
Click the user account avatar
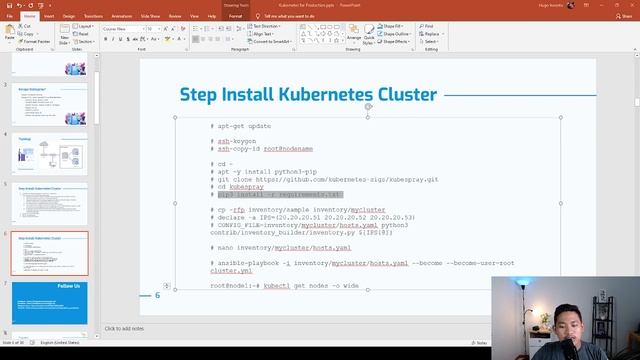pyautogui.click(x=571, y=5)
